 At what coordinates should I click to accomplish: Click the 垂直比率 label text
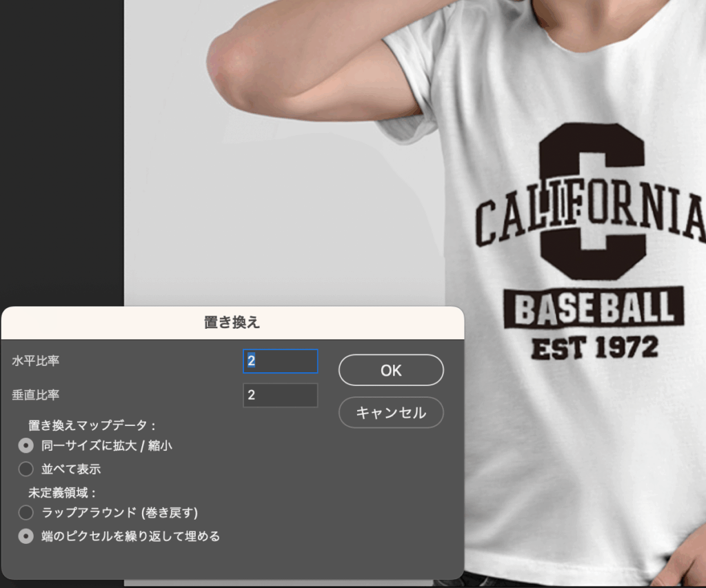pos(40,395)
